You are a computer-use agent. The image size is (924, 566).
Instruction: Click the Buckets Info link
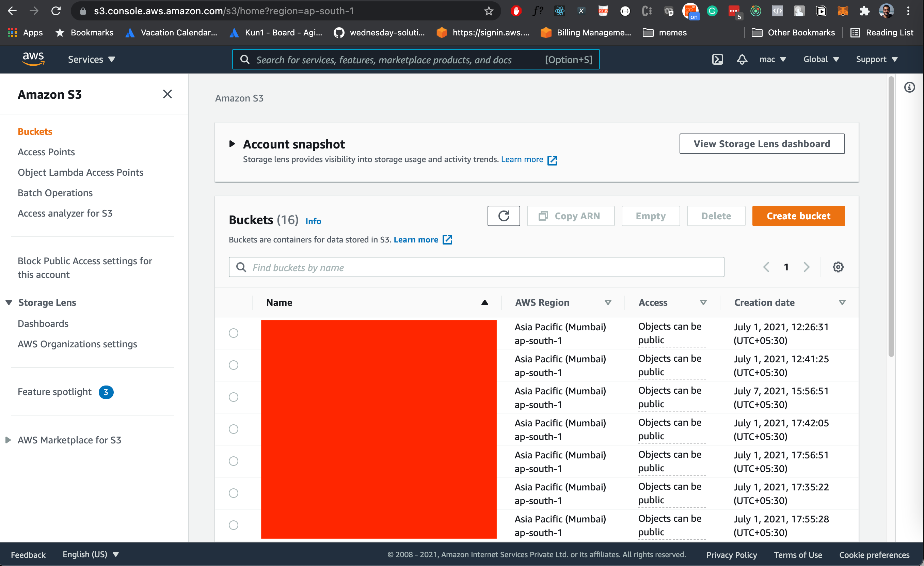point(313,221)
